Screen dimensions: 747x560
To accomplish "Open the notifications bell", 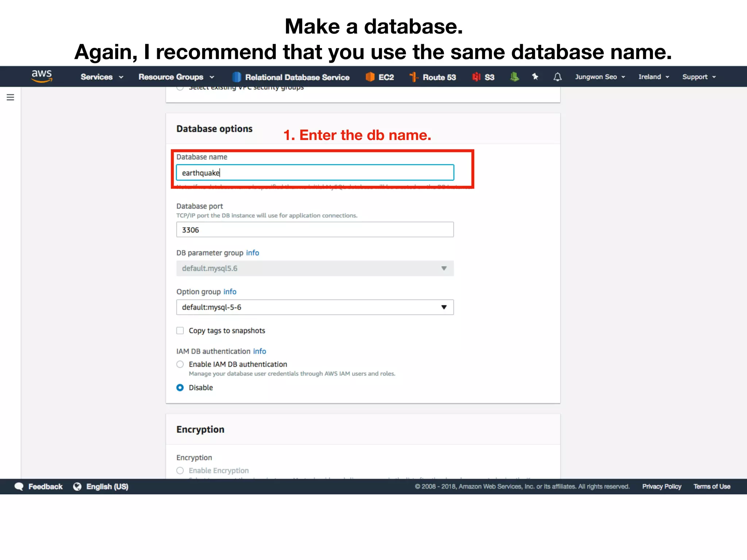I will point(557,77).
